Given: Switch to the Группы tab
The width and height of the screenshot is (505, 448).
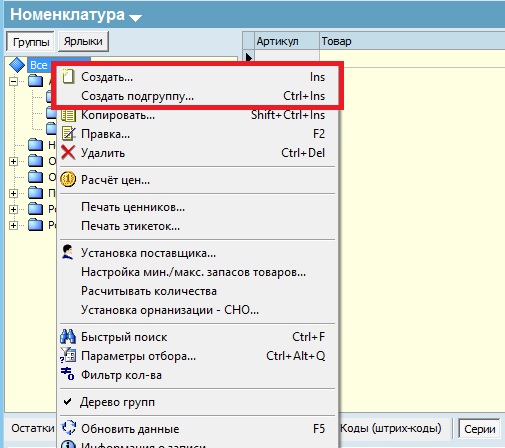Looking at the screenshot, I should pos(31,42).
